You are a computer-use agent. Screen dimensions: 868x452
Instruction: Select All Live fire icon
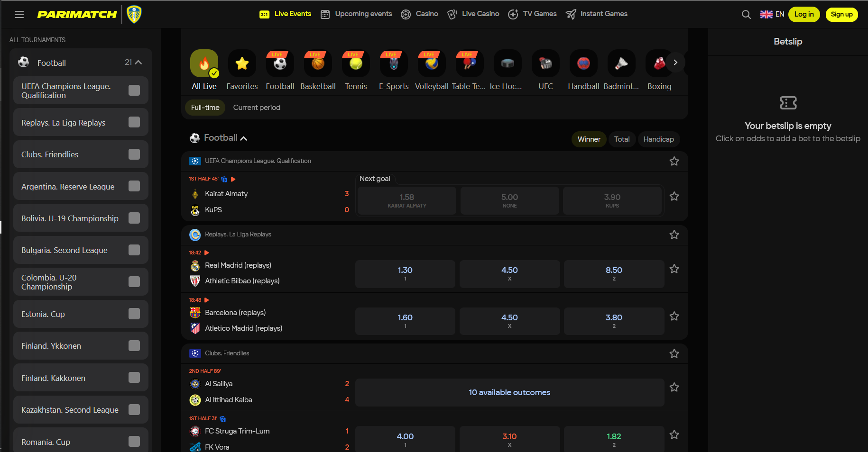tap(204, 63)
